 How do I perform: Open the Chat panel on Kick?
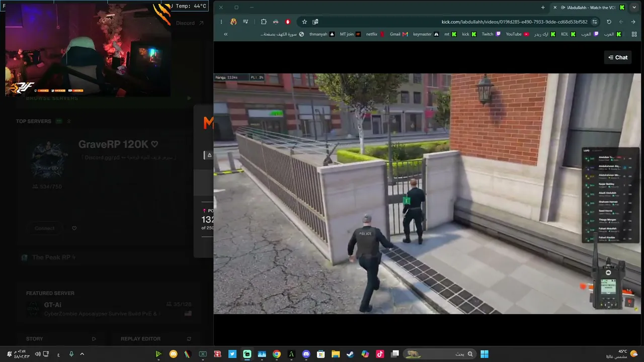(x=618, y=57)
